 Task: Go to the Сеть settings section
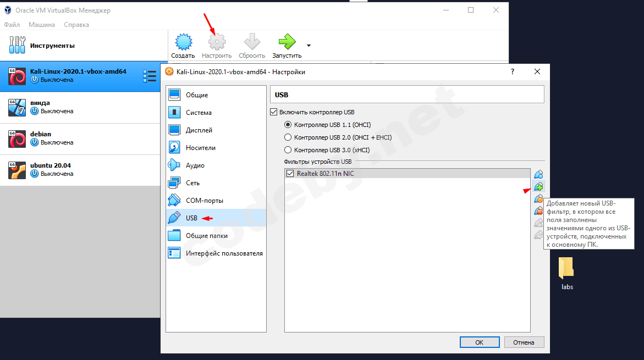point(216,183)
